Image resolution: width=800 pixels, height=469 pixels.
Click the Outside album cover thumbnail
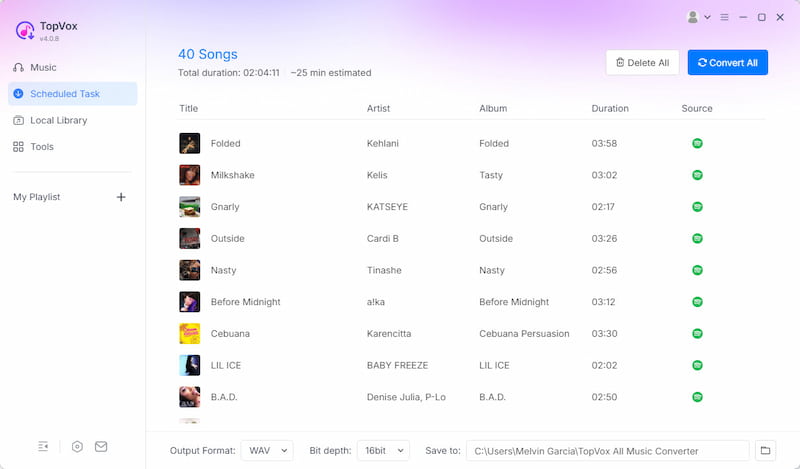189,238
